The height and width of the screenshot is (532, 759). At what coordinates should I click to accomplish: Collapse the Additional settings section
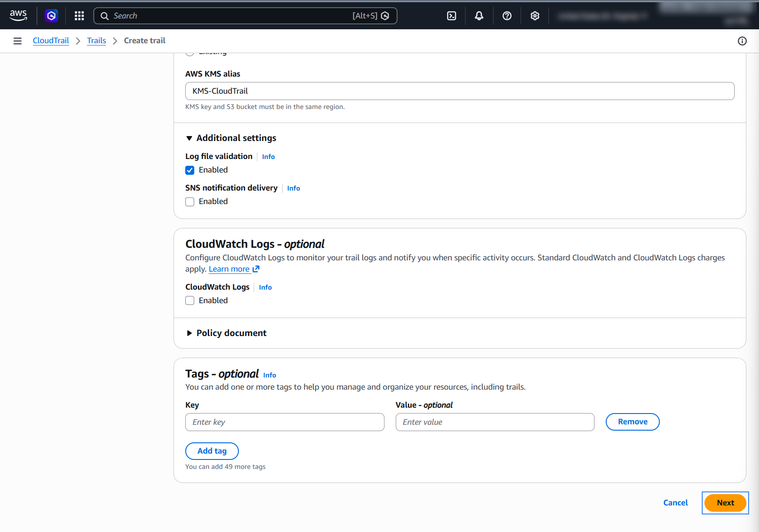231,138
